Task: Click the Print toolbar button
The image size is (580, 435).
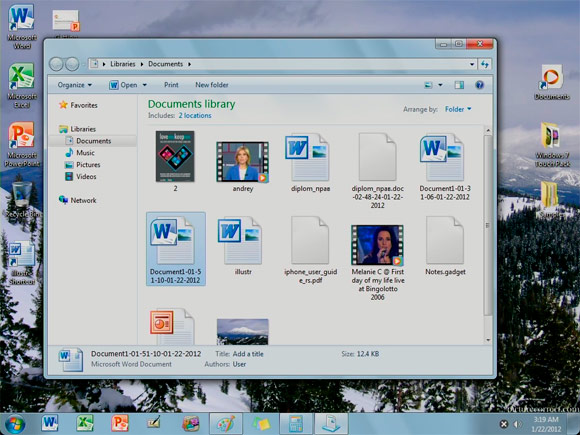Action: (x=171, y=85)
